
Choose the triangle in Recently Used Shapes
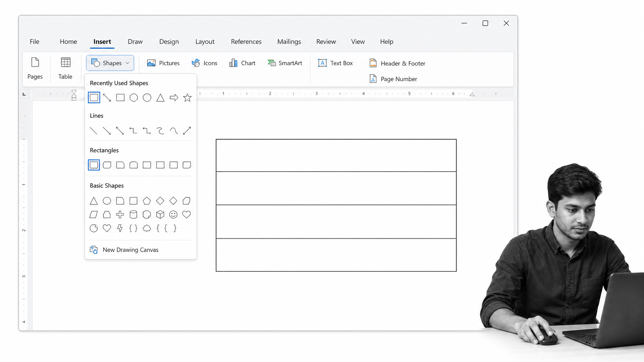coord(160,98)
